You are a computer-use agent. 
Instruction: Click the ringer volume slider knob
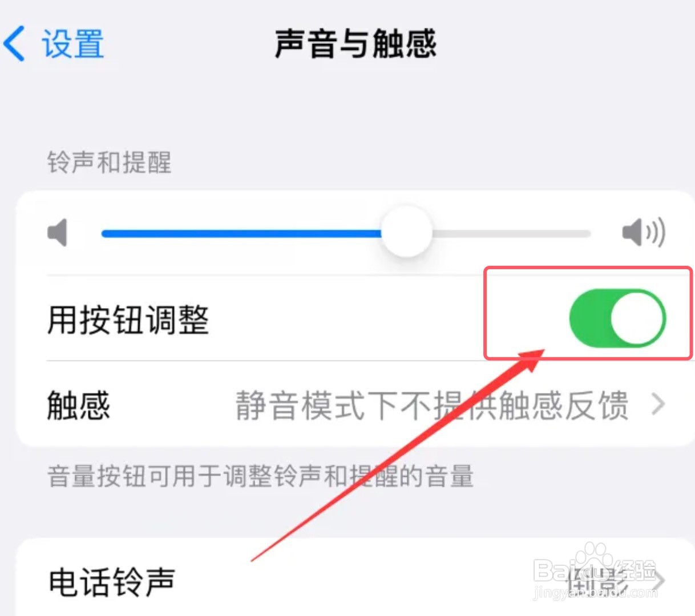(x=407, y=233)
